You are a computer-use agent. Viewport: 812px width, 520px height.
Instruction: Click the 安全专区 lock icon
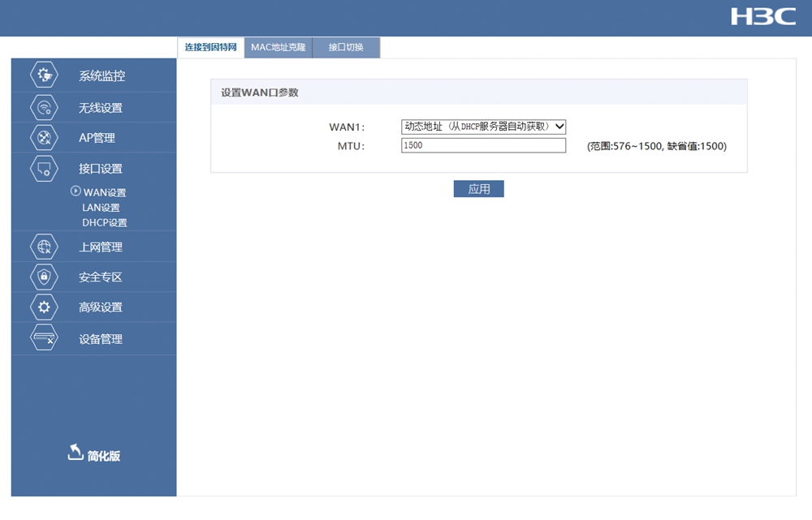(44, 277)
